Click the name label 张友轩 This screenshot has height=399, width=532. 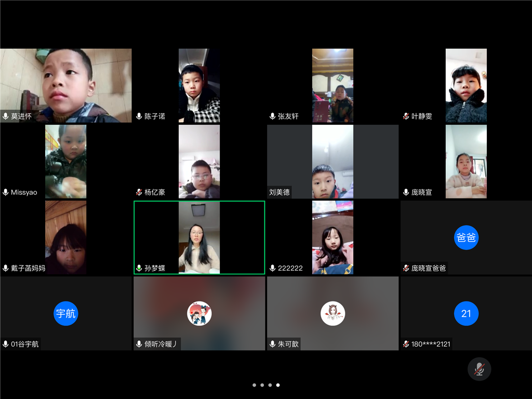point(288,116)
